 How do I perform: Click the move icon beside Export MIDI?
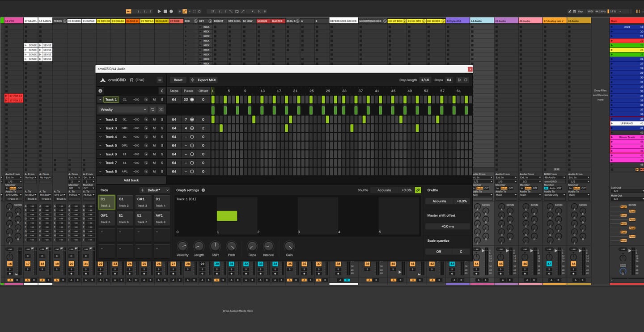(192, 80)
